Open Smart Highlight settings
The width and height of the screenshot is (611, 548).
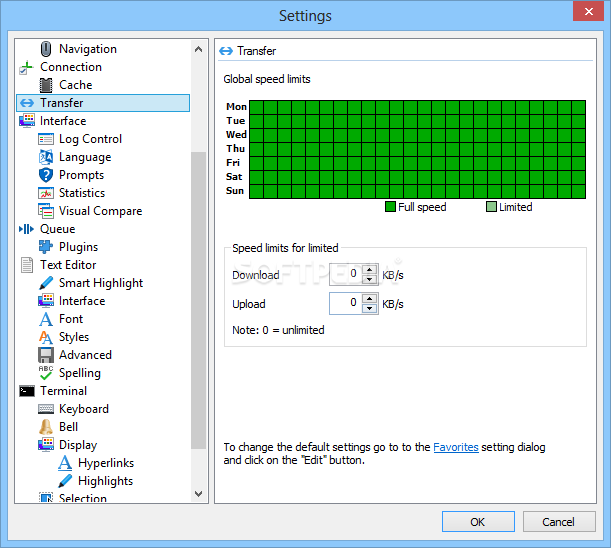point(101,283)
